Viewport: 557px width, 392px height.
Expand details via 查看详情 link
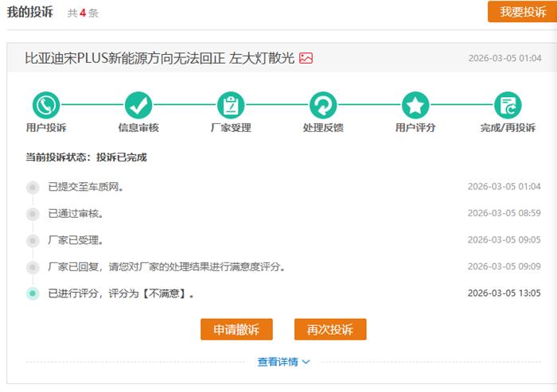277,362
